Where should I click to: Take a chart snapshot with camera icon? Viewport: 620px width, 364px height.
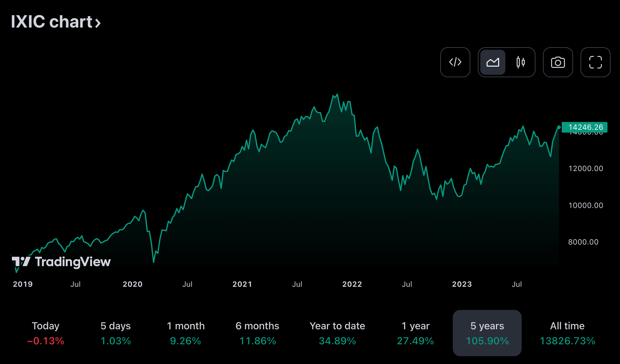(558, 62)
